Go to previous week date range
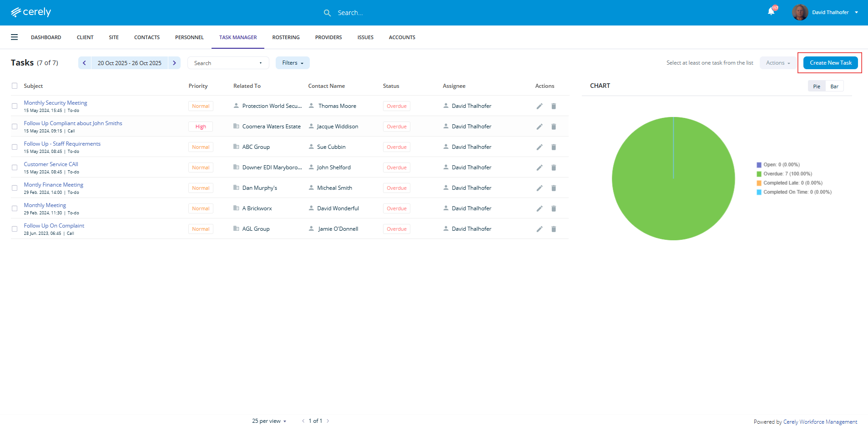Viewport: 868px width, 426px height. 85,63
